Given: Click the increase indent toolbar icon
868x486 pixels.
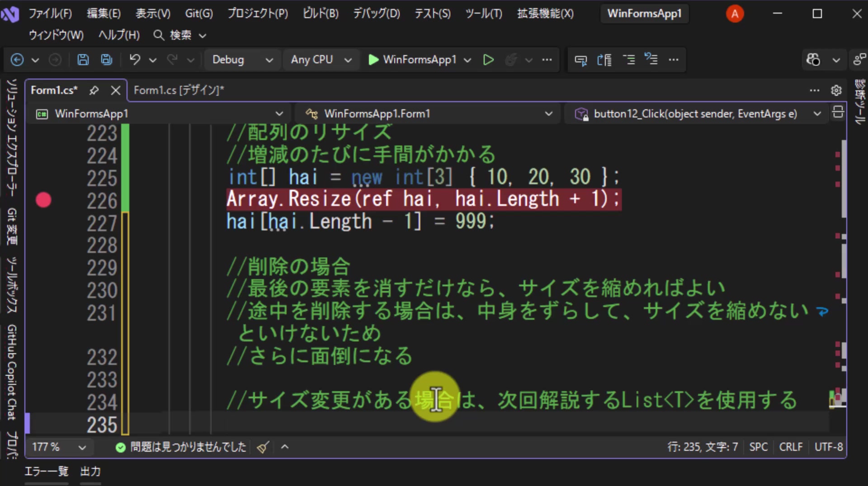Looking at the screenshot, I should click(x=629, y=59).
